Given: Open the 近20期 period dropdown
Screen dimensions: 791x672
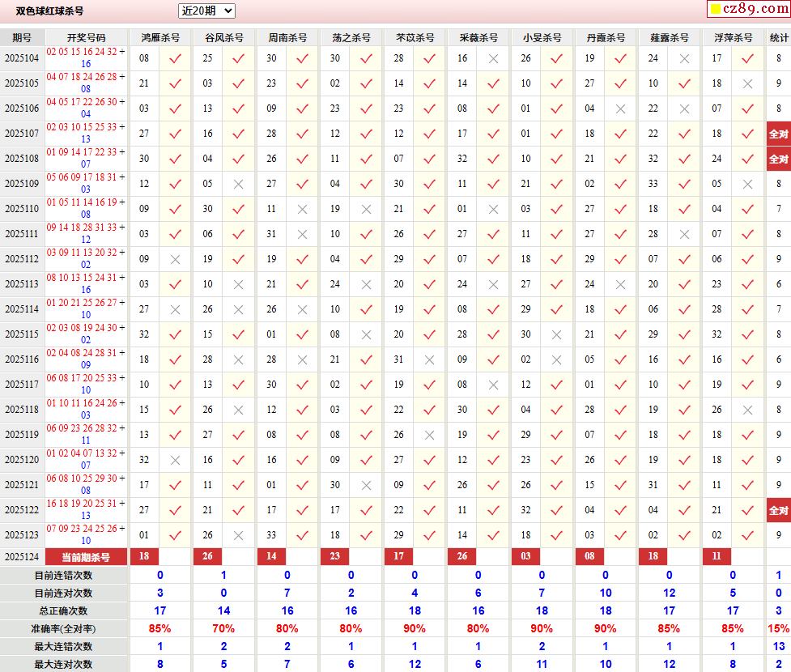Looking at the screenshot, I should [x=206, y=11].
